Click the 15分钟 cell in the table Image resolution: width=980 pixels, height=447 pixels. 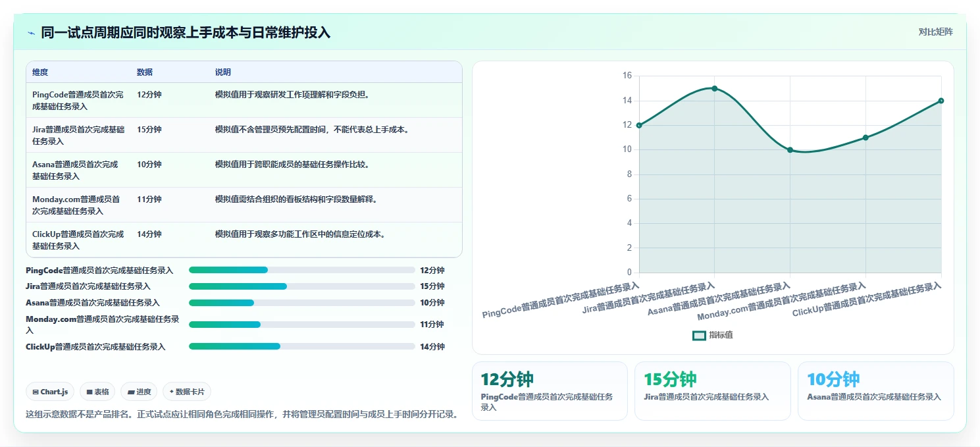click(149, 129)
